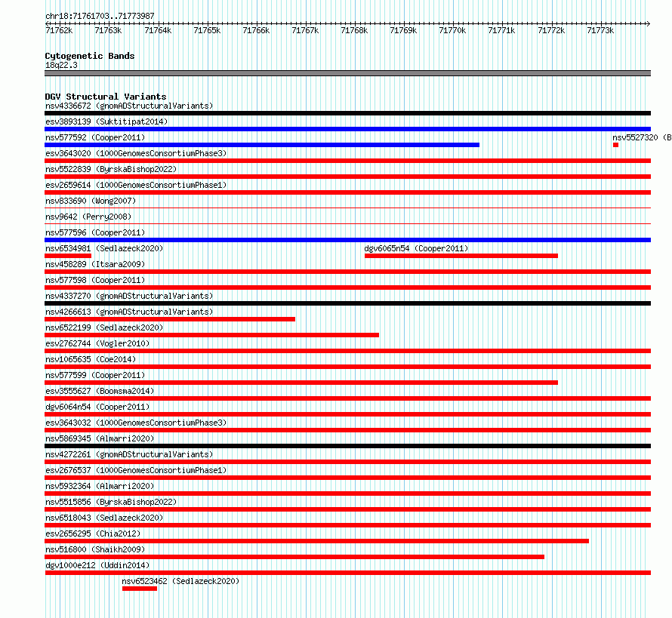Select the nsv516800 Shaikh2009 label
672x618 pixels.
coord(95,549)
